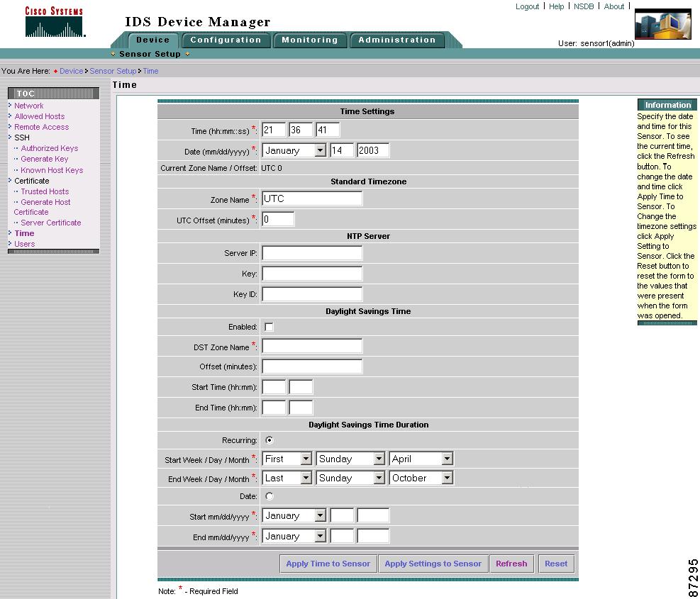Open Generate Key under SSH
700x599 pixels.
44,159
